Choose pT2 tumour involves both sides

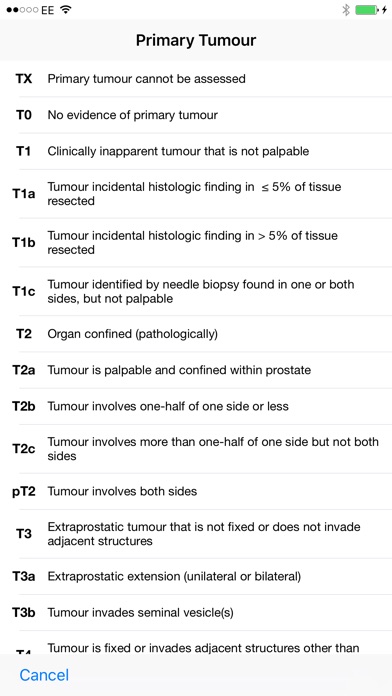196,491
